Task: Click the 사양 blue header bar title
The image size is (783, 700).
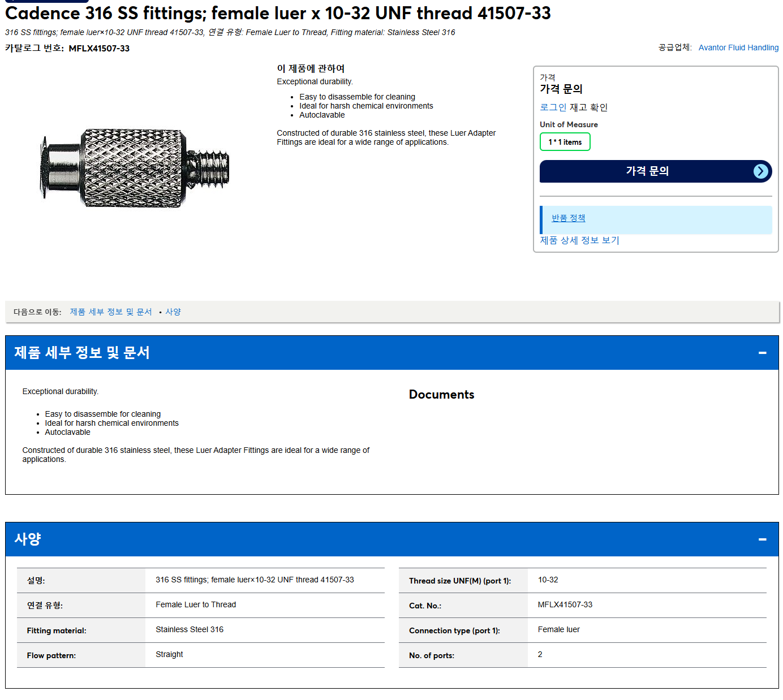Action: point(28,539)
